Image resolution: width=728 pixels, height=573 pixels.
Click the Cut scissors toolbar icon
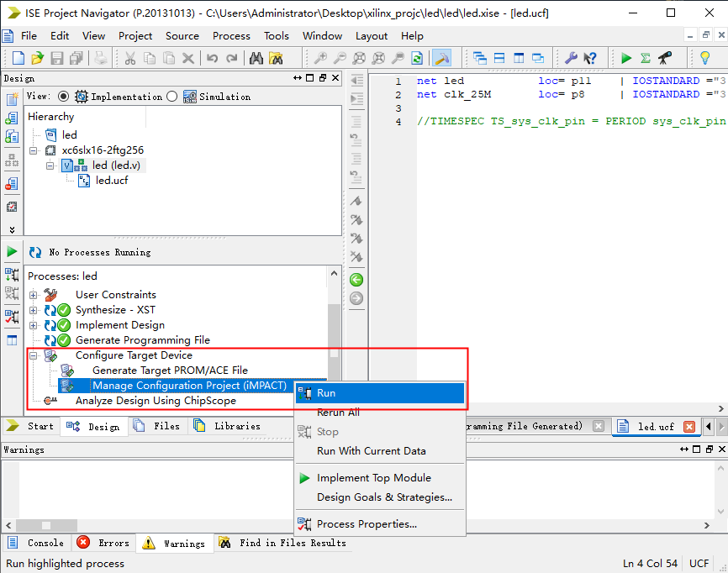tap(130, 58)
